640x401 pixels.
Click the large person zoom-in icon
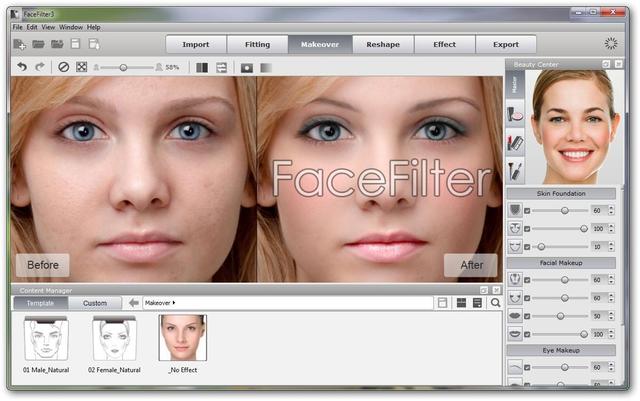[x=159, y=67]
